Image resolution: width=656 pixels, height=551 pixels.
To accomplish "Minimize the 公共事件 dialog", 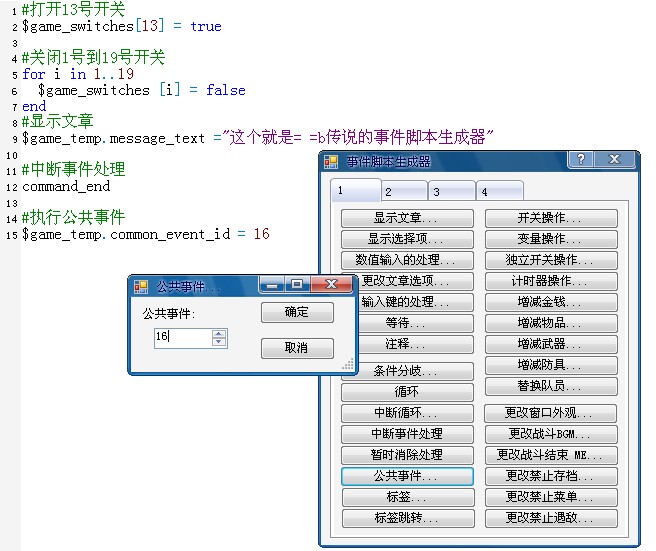I will pos(272,284).
